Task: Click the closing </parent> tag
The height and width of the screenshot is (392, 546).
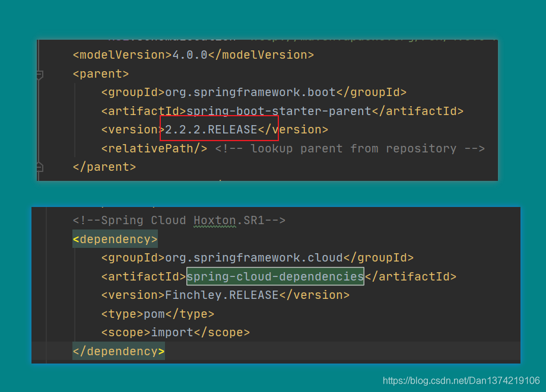Action: pos(104,167)
